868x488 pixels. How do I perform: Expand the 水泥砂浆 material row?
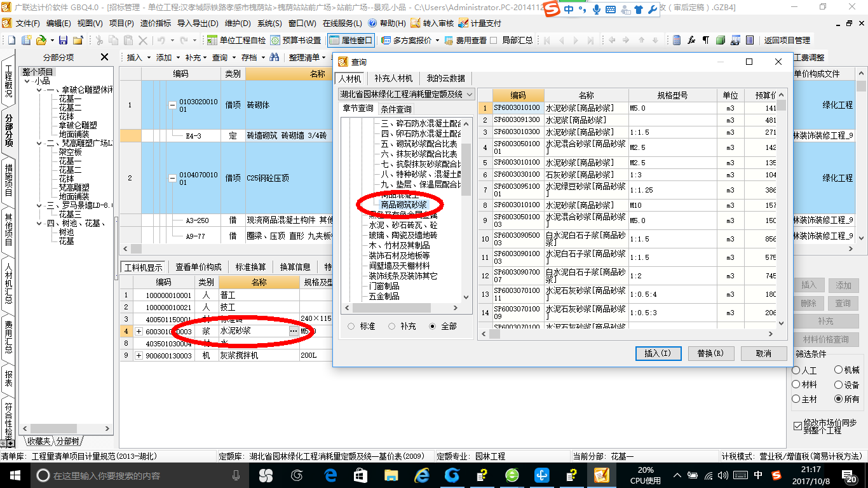[139, 331]
